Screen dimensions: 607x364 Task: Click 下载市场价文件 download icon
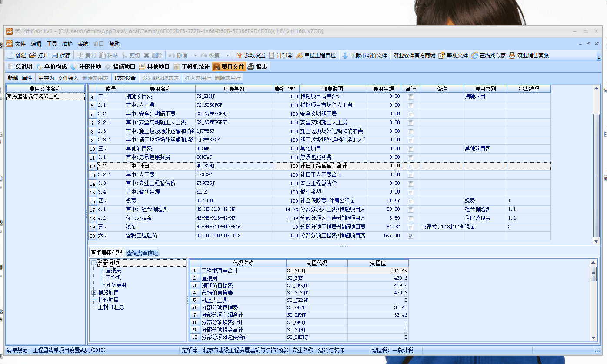coord(345,56)
